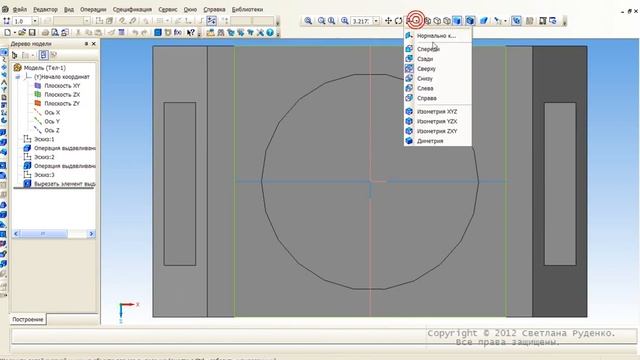
Task: Toggle shaded display mode
Action: click(x=457, y=20)
